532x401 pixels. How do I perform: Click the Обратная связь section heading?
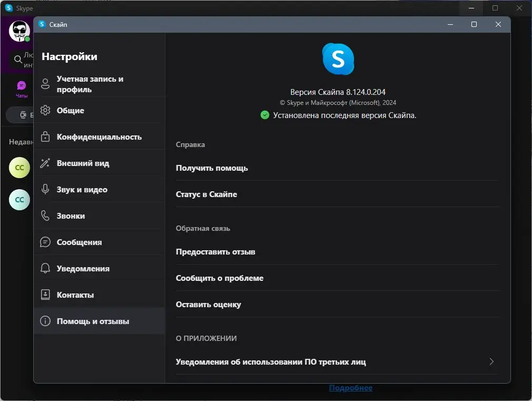(x=203, y=229)
